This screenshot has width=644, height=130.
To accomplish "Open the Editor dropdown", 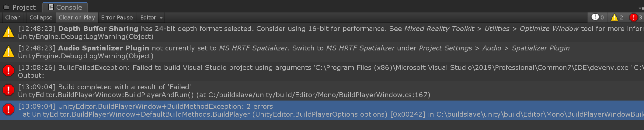I will coord(151,18).
